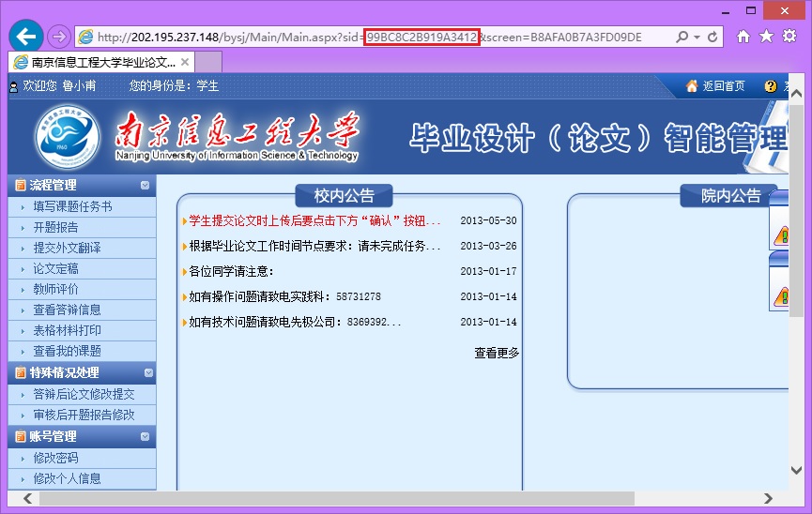Viewport: 812px width, 514px height.
Task: Close the 南京信息工程大学毕业论文 tab
Action: (x=185, y=62)
